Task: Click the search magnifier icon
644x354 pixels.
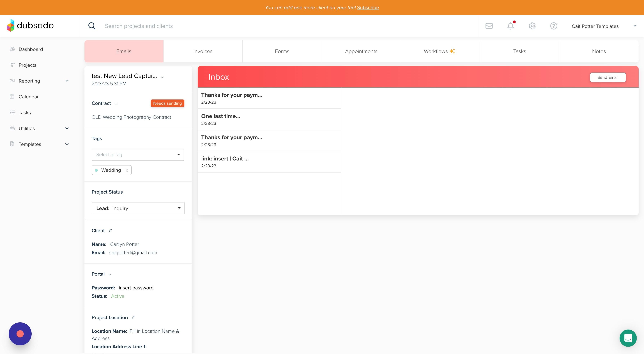Action: [x=92, y=26]
